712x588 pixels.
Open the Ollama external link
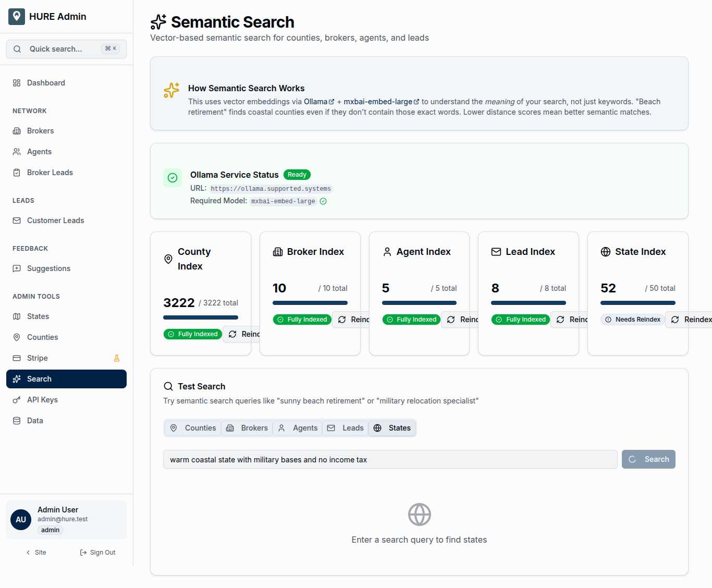(319, 102)
